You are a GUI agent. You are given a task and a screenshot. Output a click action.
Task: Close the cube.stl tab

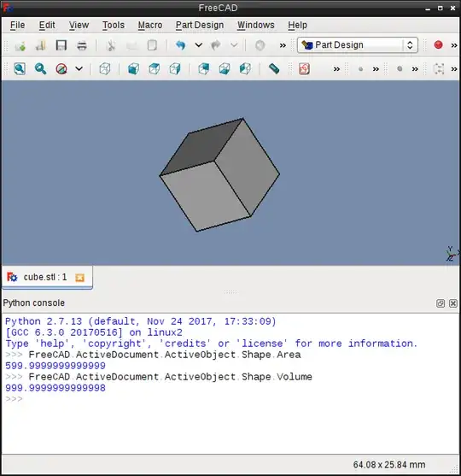tap(79, 278)
